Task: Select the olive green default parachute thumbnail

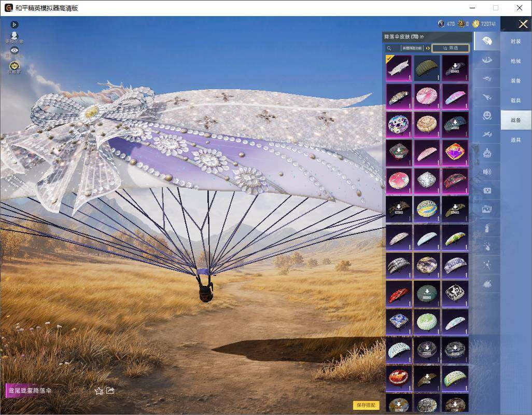Action: 427,68
